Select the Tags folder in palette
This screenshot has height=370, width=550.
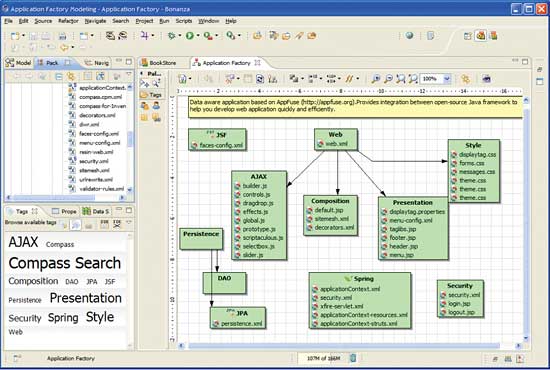152,95
